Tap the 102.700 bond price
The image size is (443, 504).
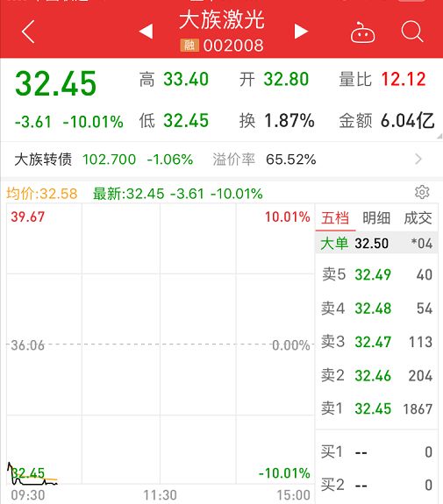(109, 160)
